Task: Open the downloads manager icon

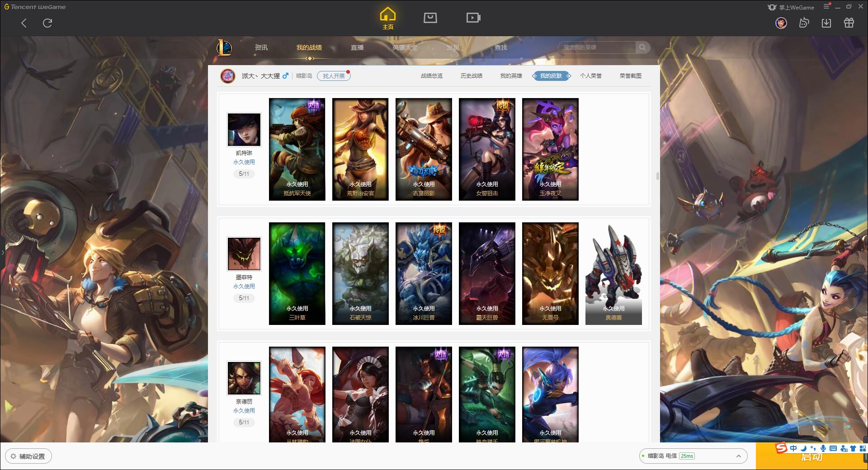Action: coord(826,23)
